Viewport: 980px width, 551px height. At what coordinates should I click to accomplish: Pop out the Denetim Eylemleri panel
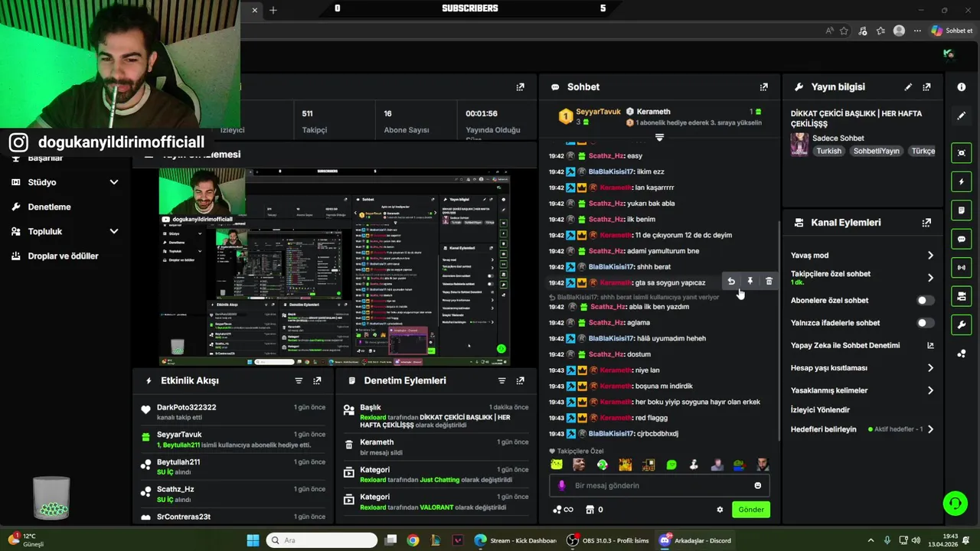(521, 380)
